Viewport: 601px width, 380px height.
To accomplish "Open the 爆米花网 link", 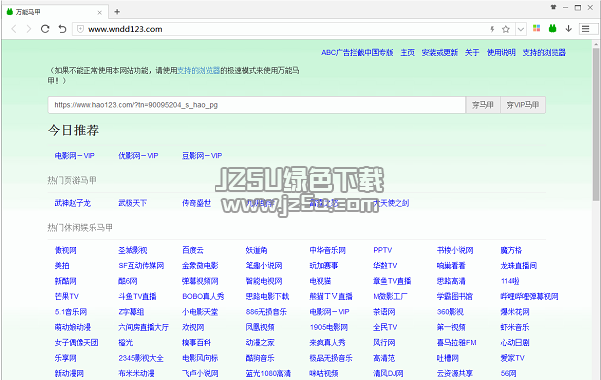I will click(515, 312).
